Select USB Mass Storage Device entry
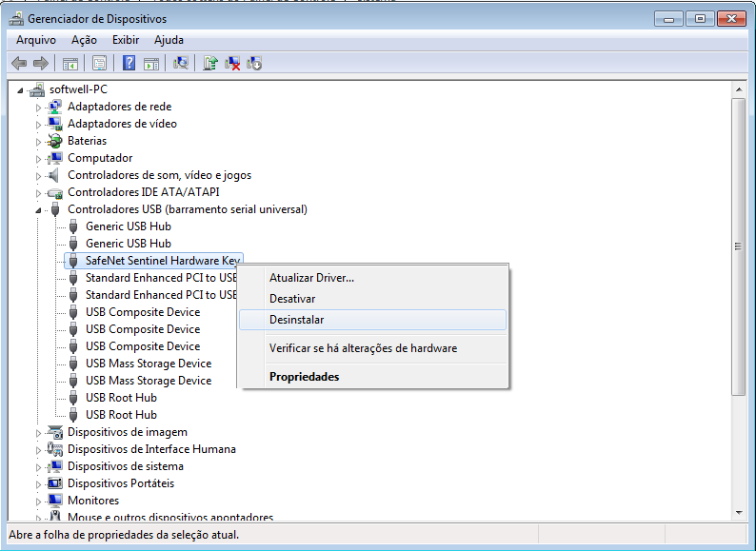Screen dimensions: 756x551 tap(148, 364)
